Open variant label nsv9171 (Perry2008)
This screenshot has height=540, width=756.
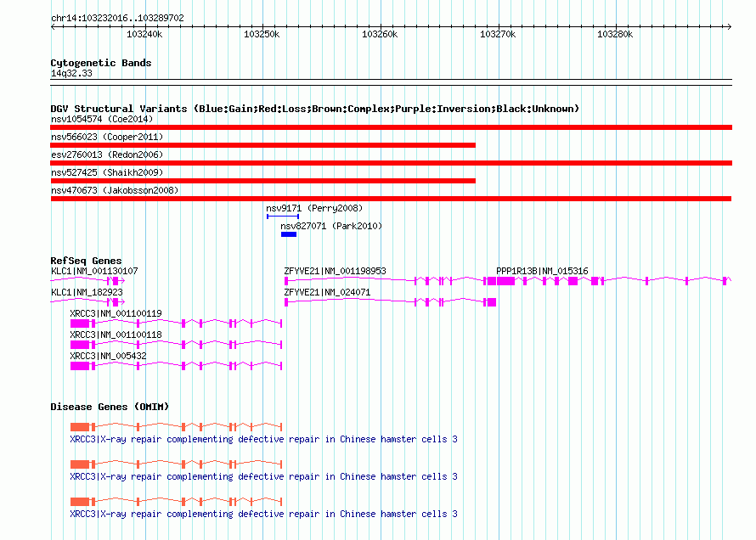coord(314,208)
